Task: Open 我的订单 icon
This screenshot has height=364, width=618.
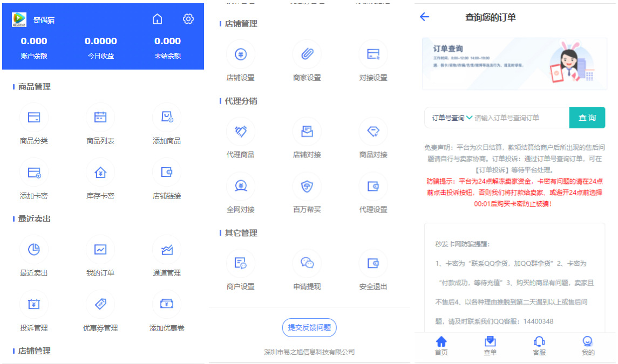Action: click(x=100, y=249)
